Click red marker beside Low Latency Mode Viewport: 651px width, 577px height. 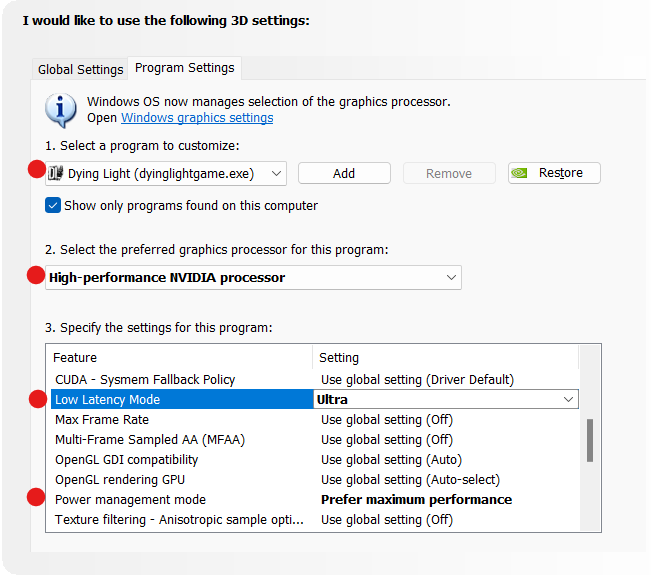pyautogui.click(x=39, y=400)
